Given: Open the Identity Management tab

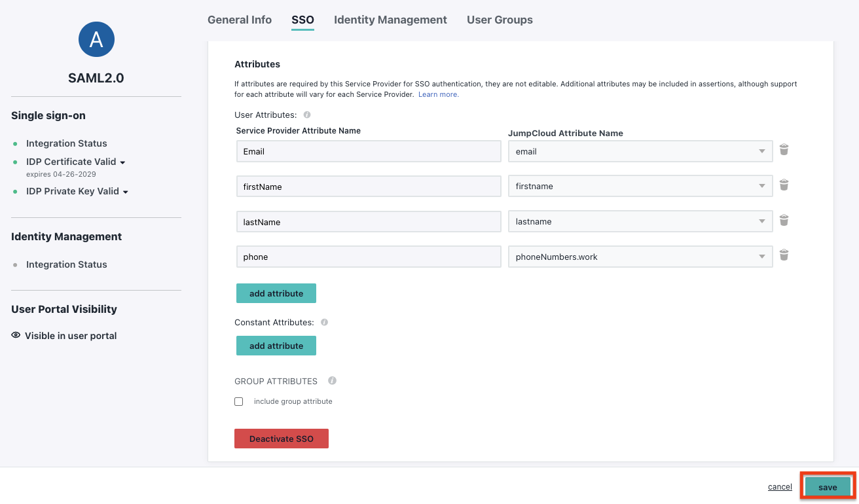Looking at the screenshot, I should [390, 20].
